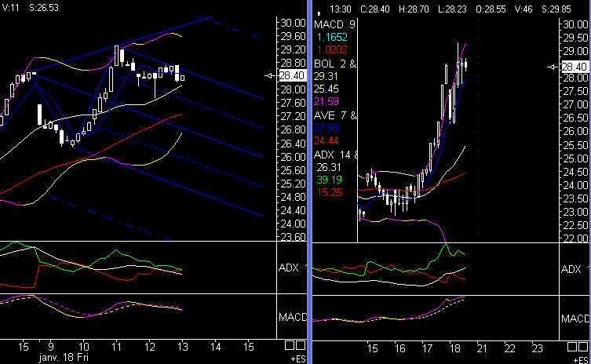Click the S:29.85 readout
Screen dimensions: 591x364
tap(556, 9)
